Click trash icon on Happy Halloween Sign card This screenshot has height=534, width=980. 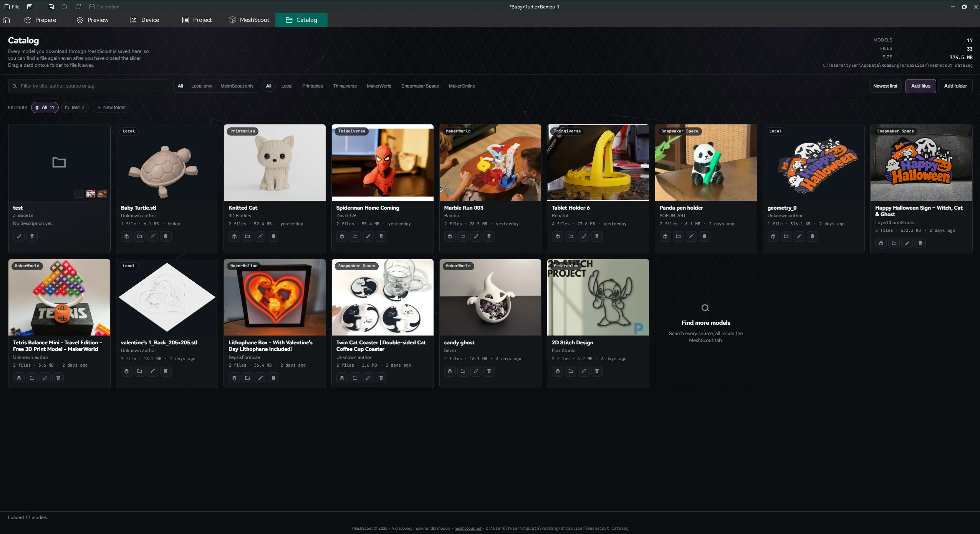point(920,243)
